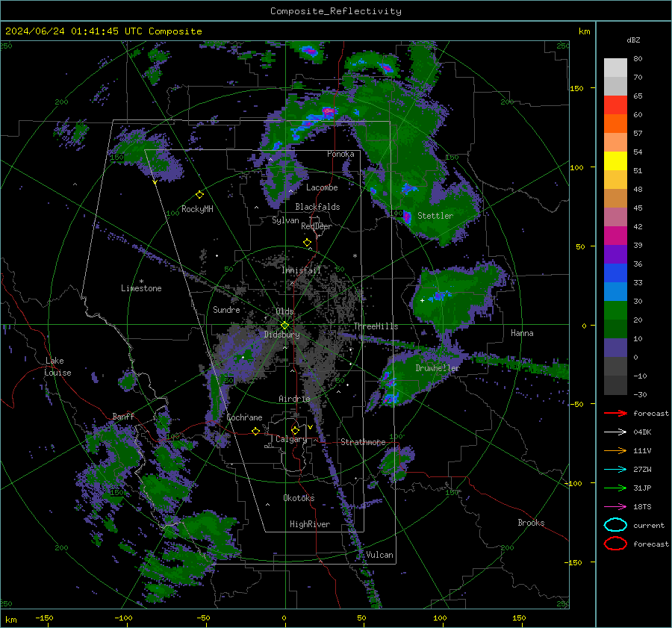Screen dimensions: 672x628
Task: Select the 'Hanna' town label
Action: pyautogui.click(x=522, y=333)
